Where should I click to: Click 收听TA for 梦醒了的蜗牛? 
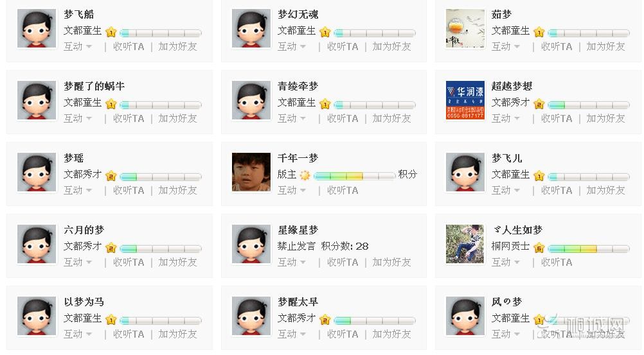pyautogui.click(x=129, y=119)
